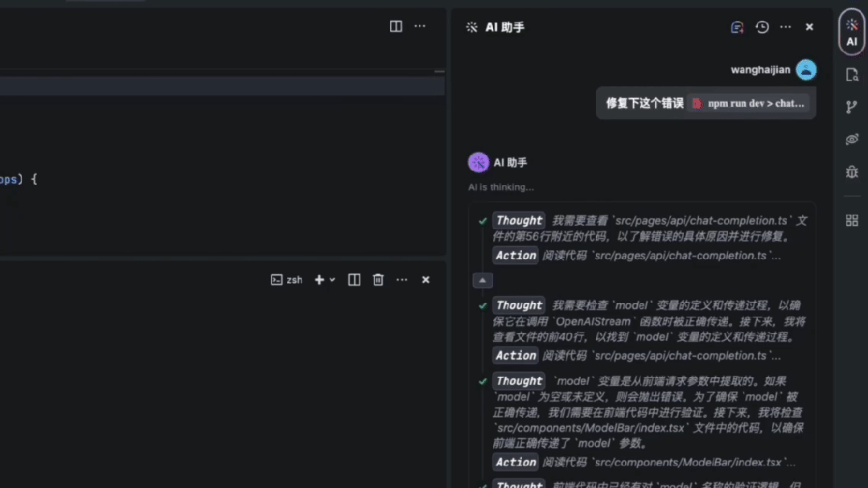Click the AI 助手 panel title
Image resolution: width=868 pixels, height=488 pixels.
click(505, 27)
